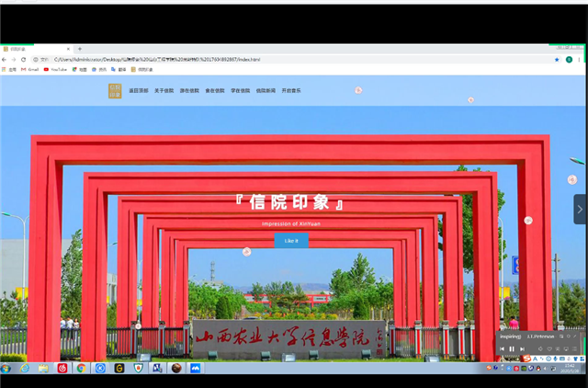This screenshot has height=388, width=588.
Task: Click the mini player volume speaker icon
Action: pyautogui.click(x=541, y=349)
